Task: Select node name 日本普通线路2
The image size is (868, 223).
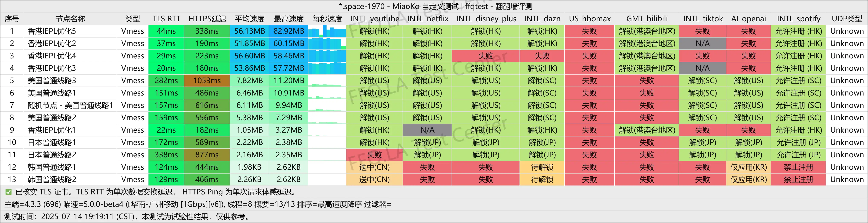Action: 52,155
